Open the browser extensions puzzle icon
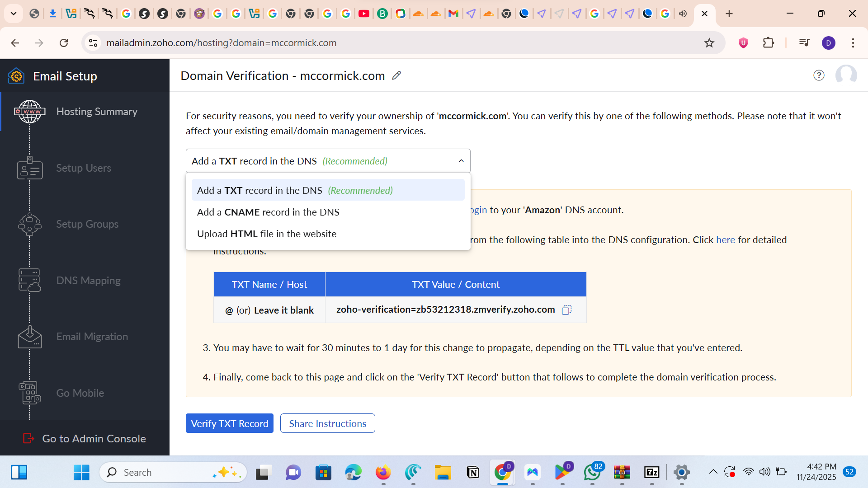 tap(769, 43)
